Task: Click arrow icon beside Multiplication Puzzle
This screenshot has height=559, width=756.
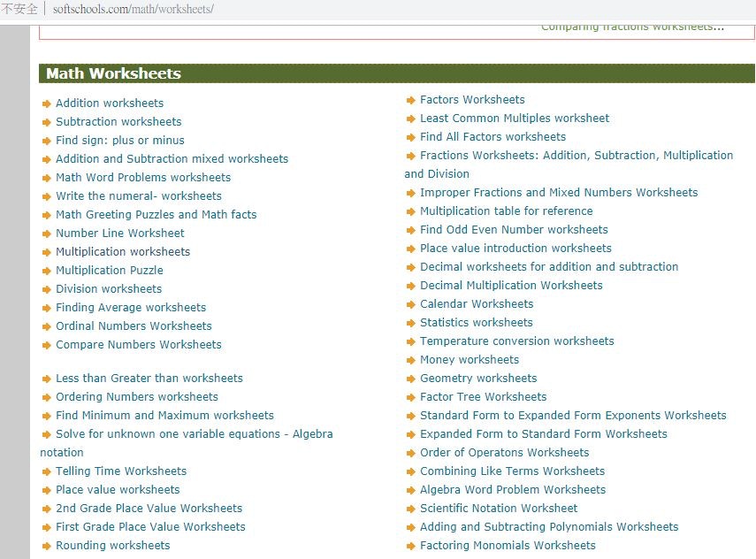Action: coord(47,271)
